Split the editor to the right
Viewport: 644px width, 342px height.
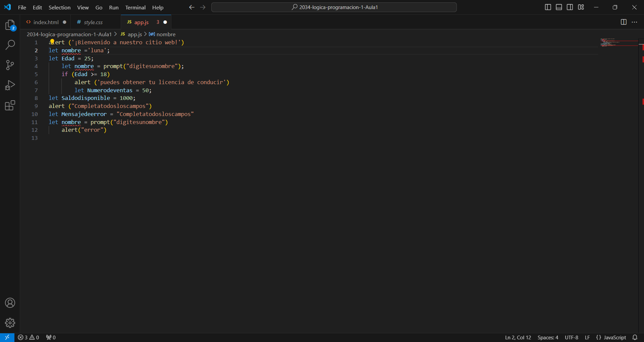(624, 22)
